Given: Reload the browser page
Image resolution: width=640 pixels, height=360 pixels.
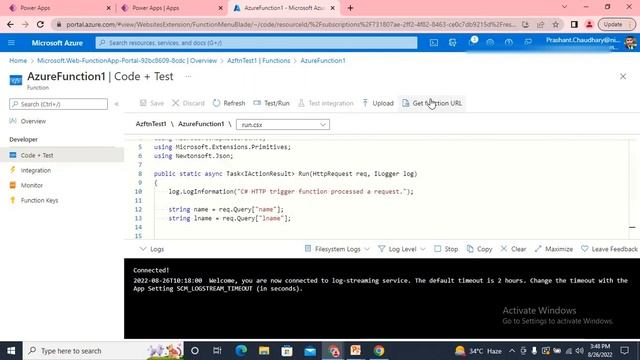Looking at the screenshot, I should click(40, 24).
